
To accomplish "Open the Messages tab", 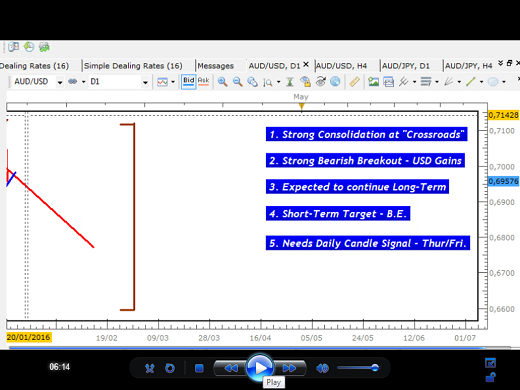I will click(x=215, y=66).
